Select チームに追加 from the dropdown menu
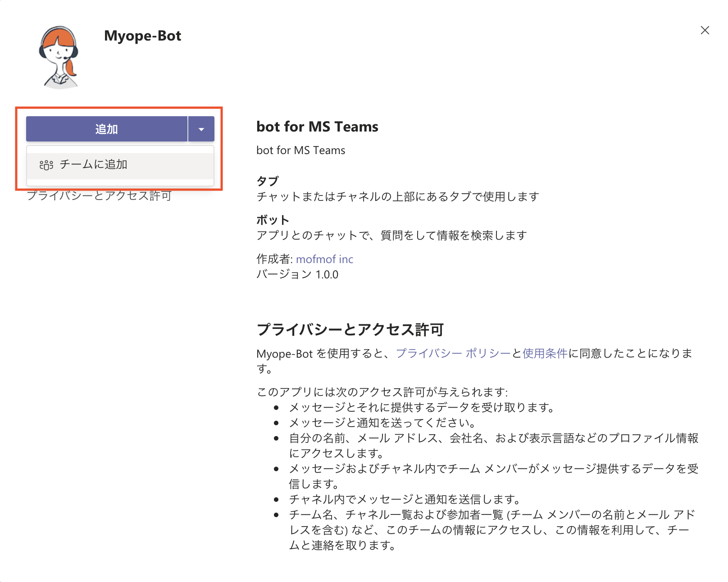The image size is (728, 582). 94,164
